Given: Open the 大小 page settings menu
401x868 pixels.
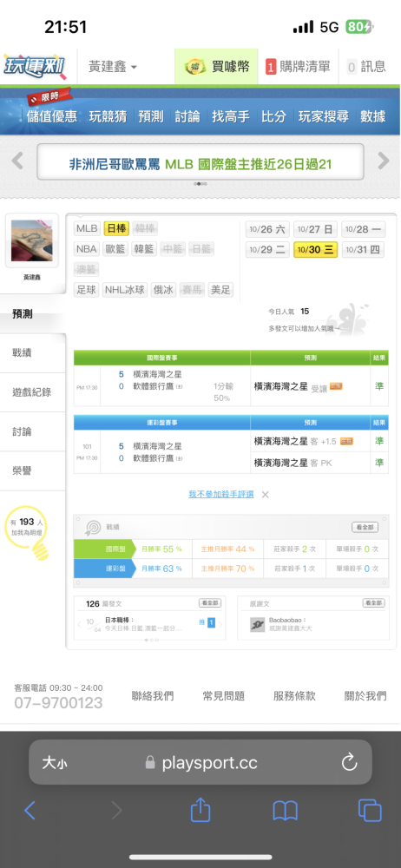Looking at the screenshot, I should click(x=55, y=763).
